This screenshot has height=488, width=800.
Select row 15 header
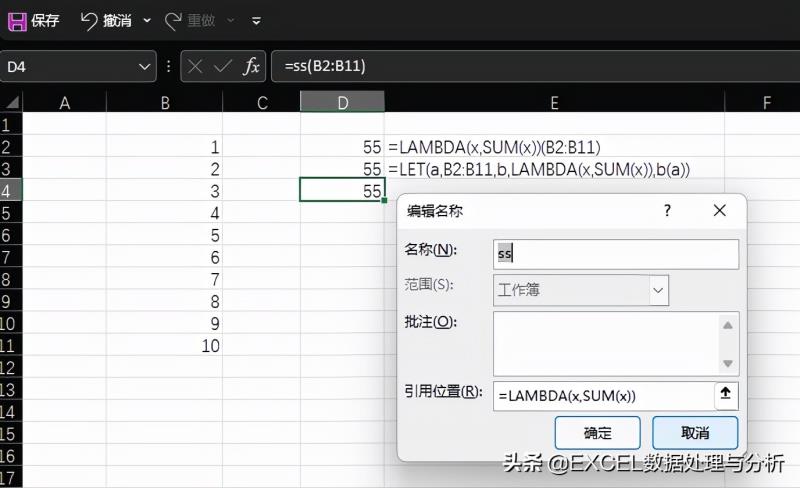(x=10, y=434)
